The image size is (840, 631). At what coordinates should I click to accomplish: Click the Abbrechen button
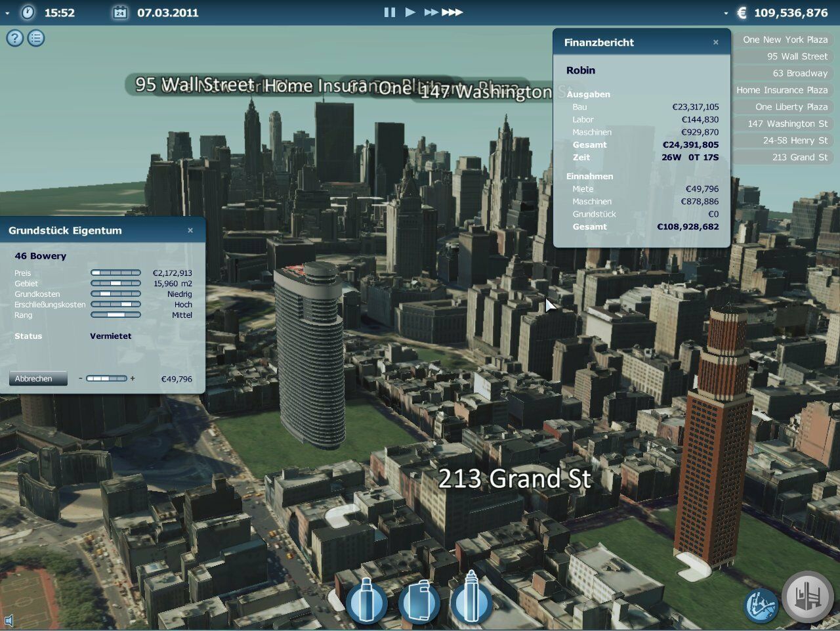37,379
